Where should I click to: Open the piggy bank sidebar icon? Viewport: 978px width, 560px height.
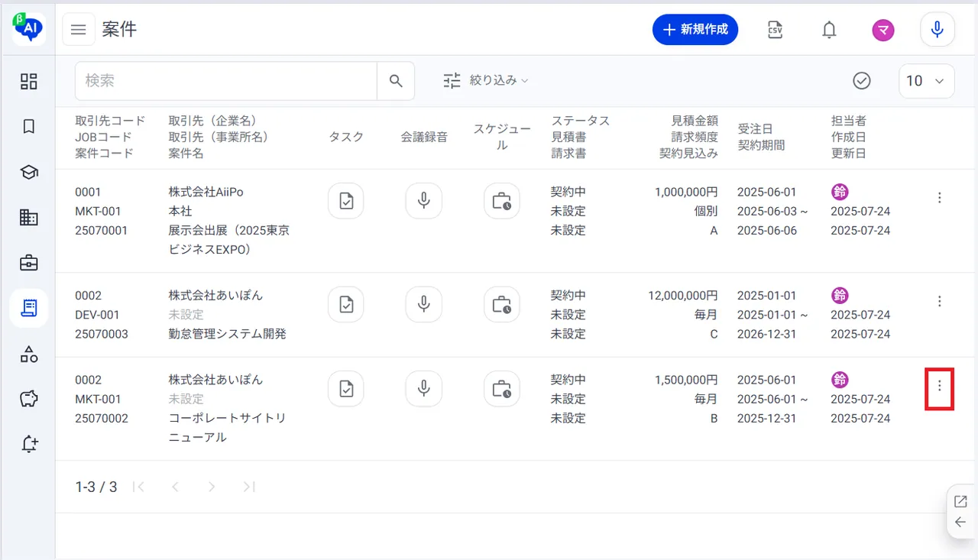click(x=29, y=399)
